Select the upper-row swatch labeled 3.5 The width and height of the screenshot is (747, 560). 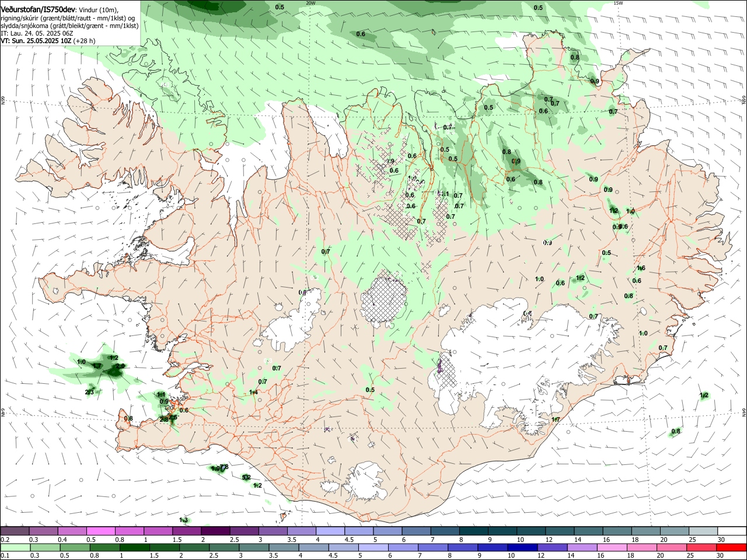(301, 531)
